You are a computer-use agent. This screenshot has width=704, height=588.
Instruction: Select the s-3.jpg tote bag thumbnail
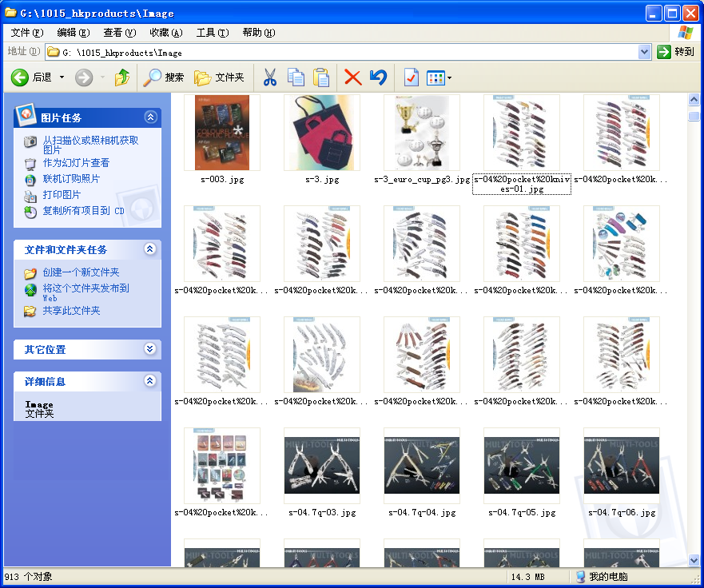[x=322, y=133]
